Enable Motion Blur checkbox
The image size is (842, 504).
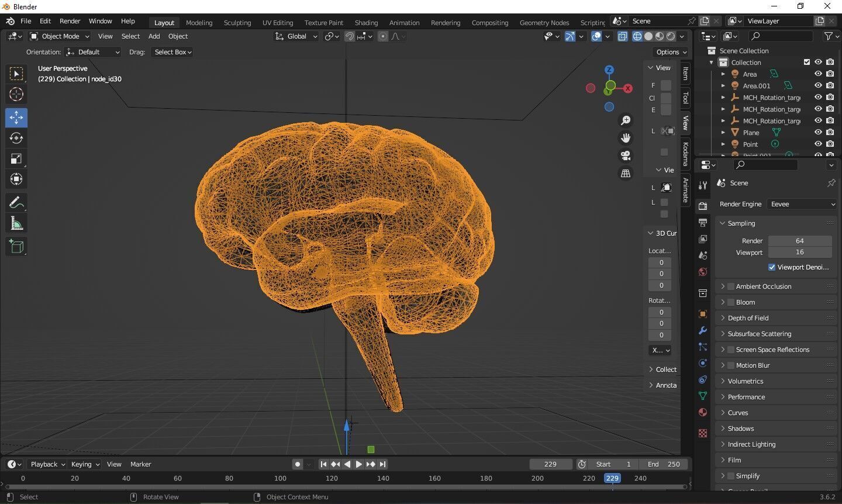(x=730, y=365)
